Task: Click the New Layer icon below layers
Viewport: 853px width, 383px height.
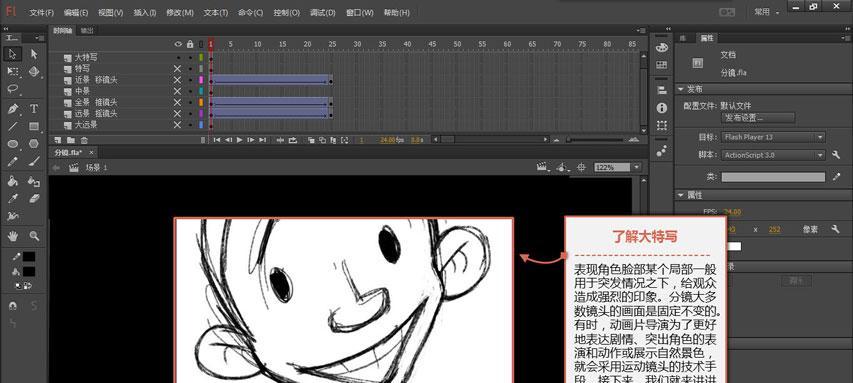Action: coord(59,140)
